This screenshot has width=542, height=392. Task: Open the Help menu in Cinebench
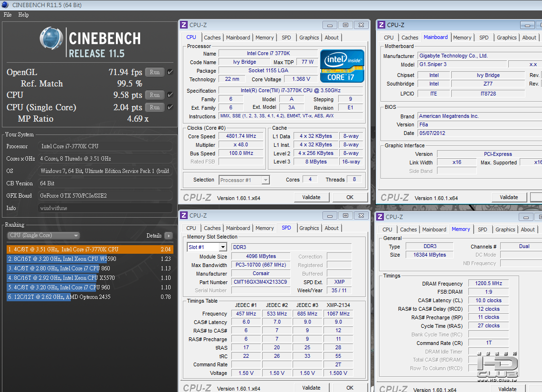click(x=23, y=15)
